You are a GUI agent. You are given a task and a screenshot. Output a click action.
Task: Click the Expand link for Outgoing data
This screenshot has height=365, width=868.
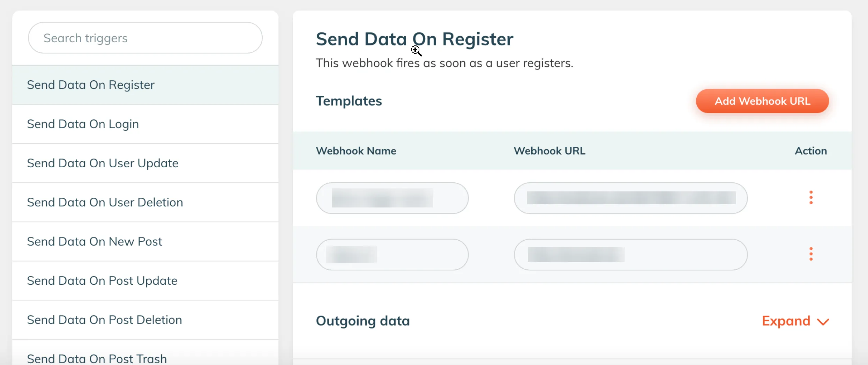(x=786, y=321)
